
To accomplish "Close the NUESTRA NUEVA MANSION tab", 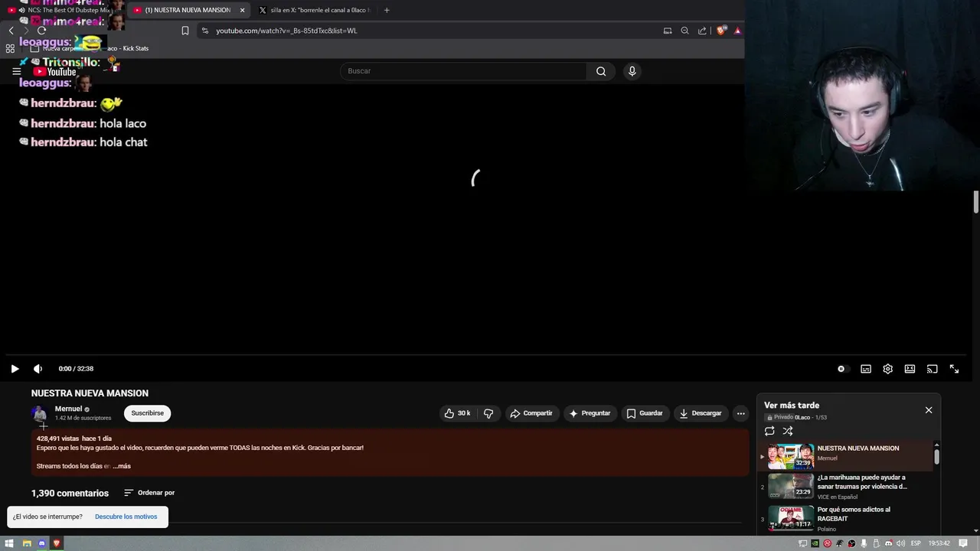I will [x=243, y=10].
